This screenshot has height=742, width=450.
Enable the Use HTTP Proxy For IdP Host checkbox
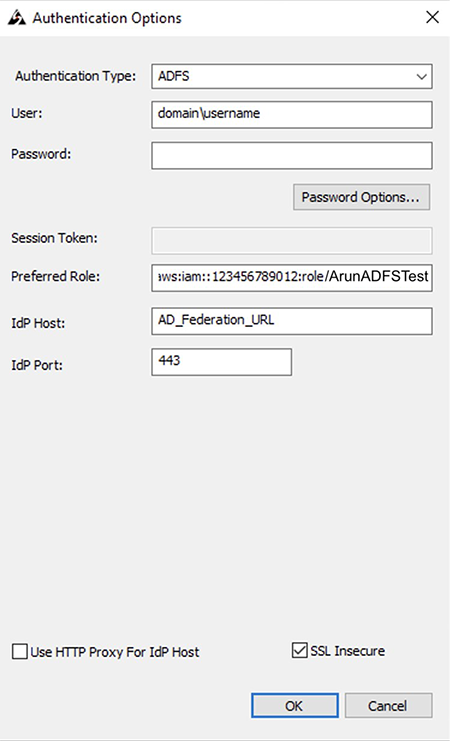19,652
